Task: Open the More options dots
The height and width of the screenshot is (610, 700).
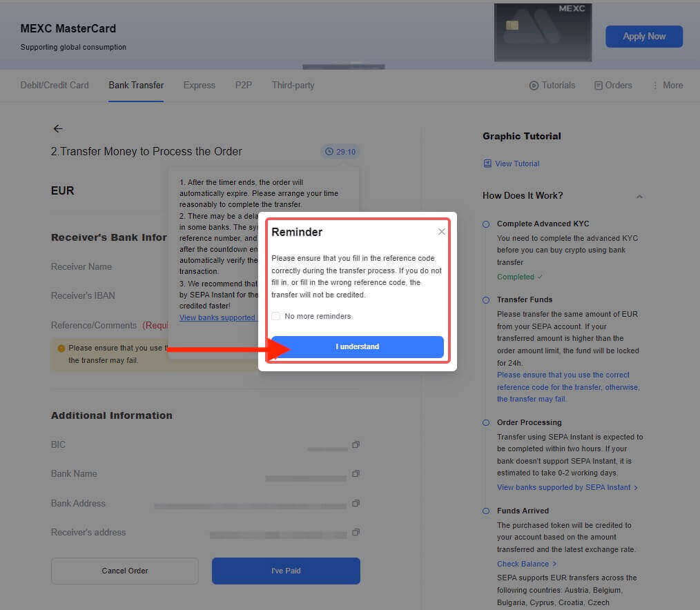Action: pos(655,86)
